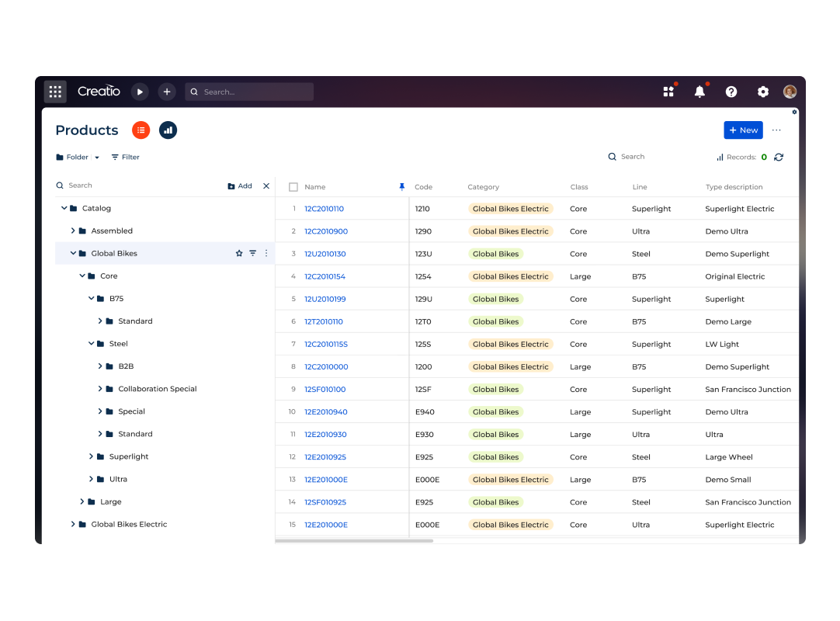Click the LW Light type description

point(721,344)
